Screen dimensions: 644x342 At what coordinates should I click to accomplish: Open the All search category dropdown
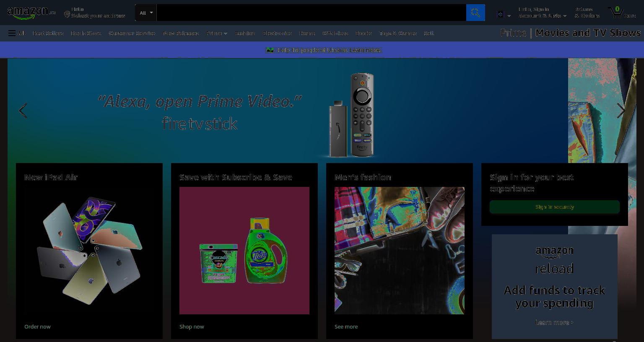146,13
